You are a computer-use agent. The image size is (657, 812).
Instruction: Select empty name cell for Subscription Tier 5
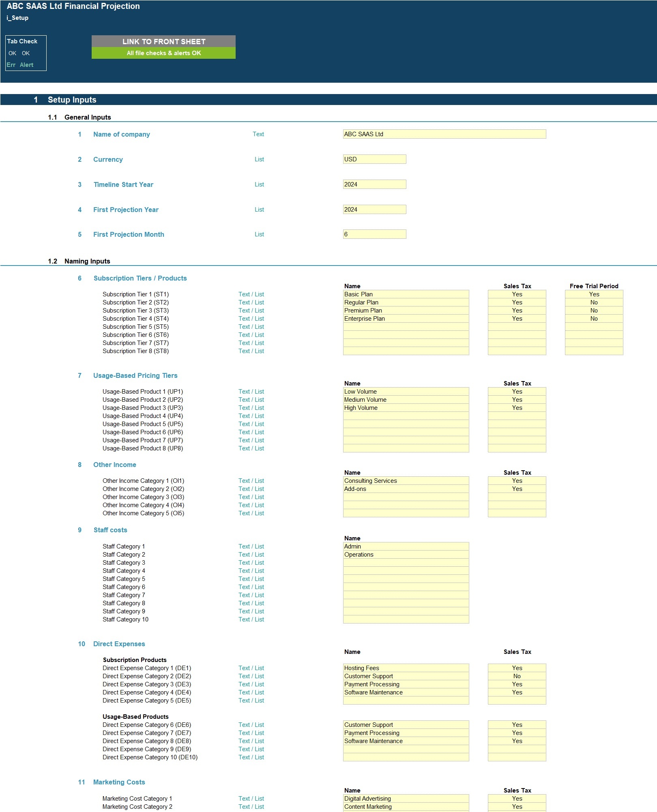(x=406, y=327)
